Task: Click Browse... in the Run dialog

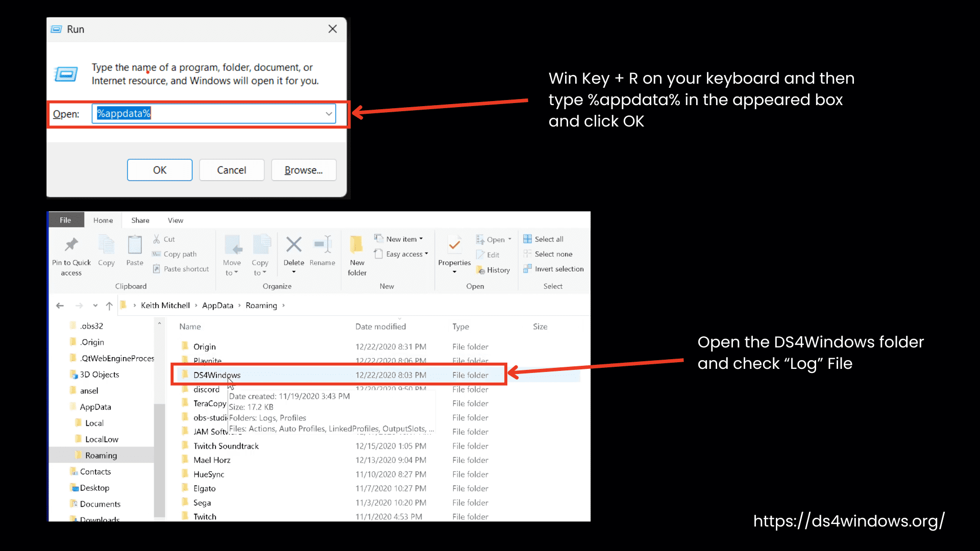Action: tap(304, 170)
